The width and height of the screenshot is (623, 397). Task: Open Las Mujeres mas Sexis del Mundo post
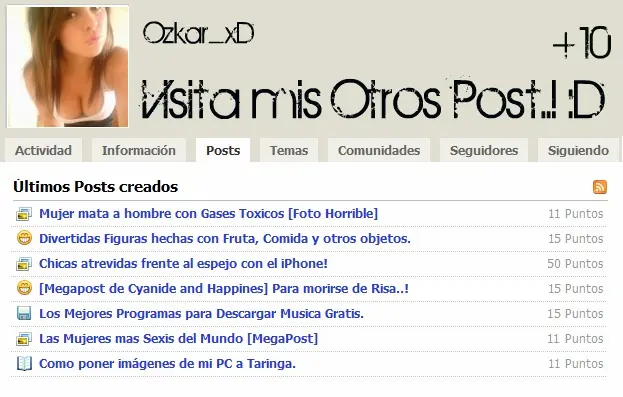tap(178, 339)
